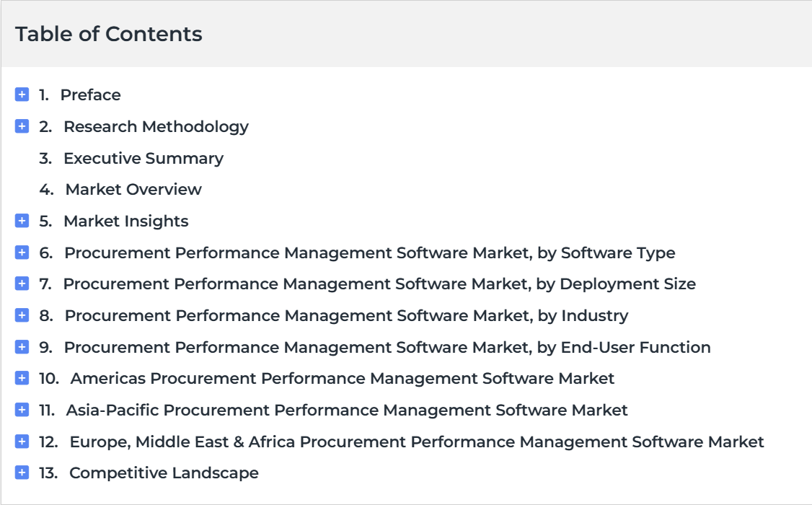Click the Table of Contents header
Viewport: 812px width, 505px height.
(x=109, y=34)
